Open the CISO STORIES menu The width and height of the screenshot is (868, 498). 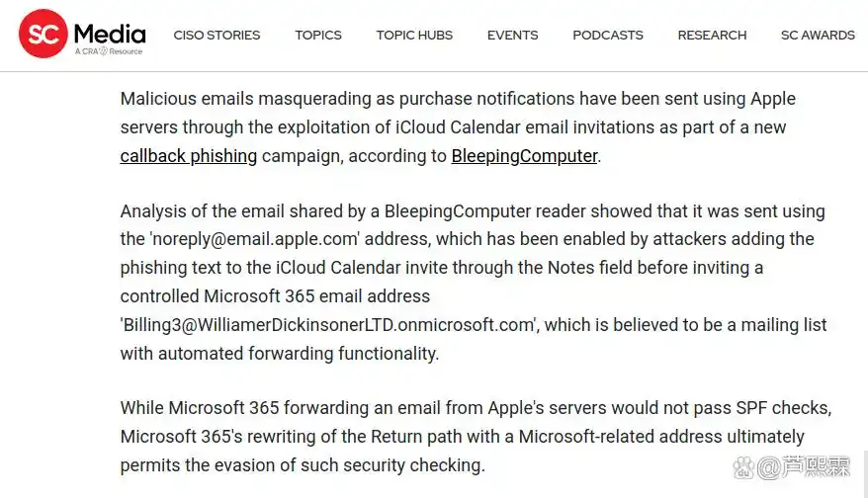pos(217,36)
